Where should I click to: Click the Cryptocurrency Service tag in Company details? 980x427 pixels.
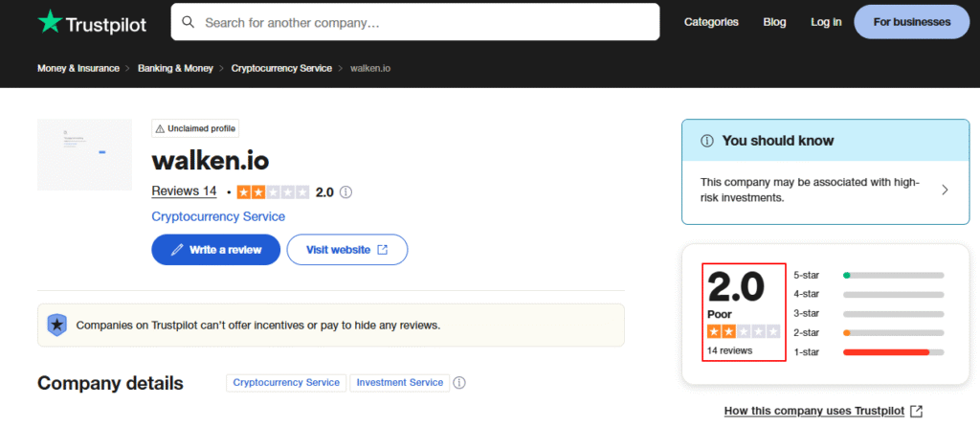click(286, 383)
